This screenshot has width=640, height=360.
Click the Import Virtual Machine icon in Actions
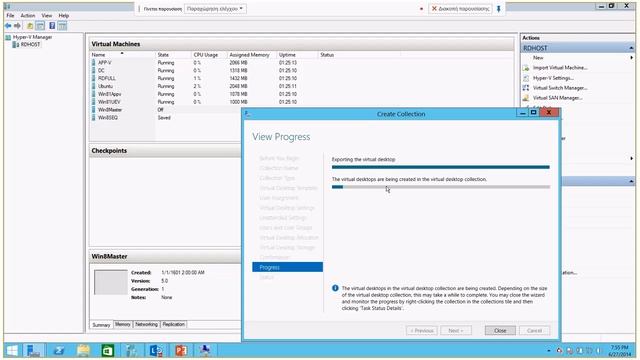tap(526, 68)
